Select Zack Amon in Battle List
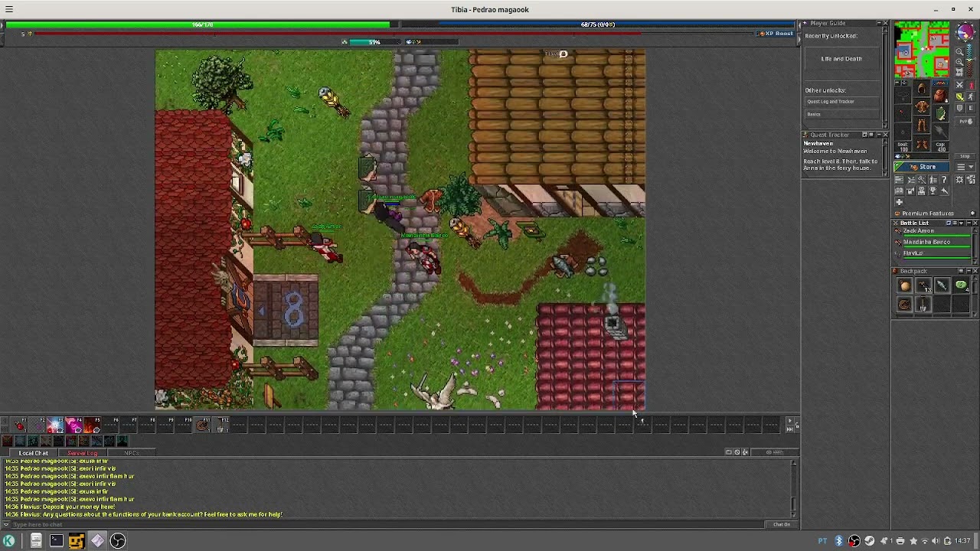 coord(933,233)
